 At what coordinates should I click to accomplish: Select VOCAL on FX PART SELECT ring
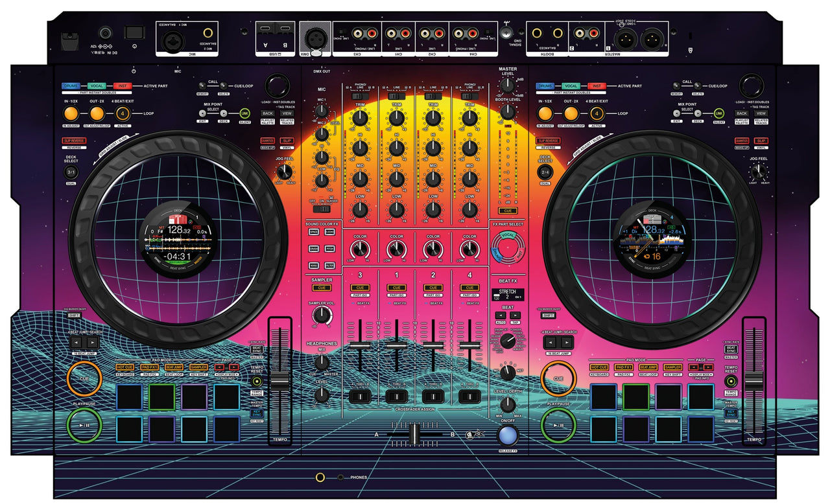pyautogui.click(x=509, y=235)
